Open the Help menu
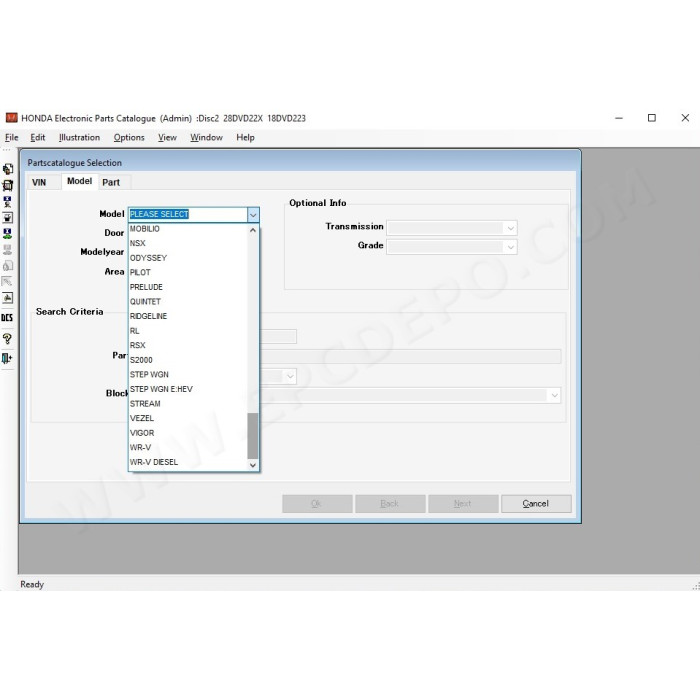The width and height of the screenshot is (700, 700). 245,138
